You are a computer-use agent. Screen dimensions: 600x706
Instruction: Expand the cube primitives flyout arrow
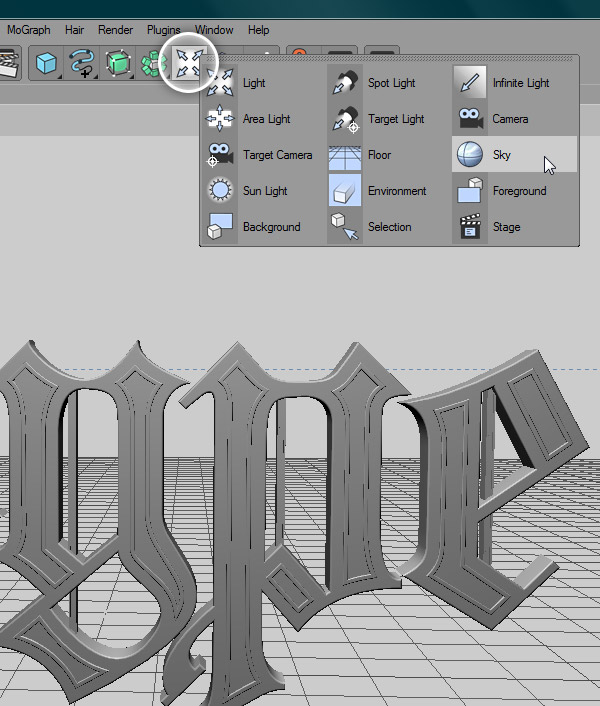tap(60, 77)
